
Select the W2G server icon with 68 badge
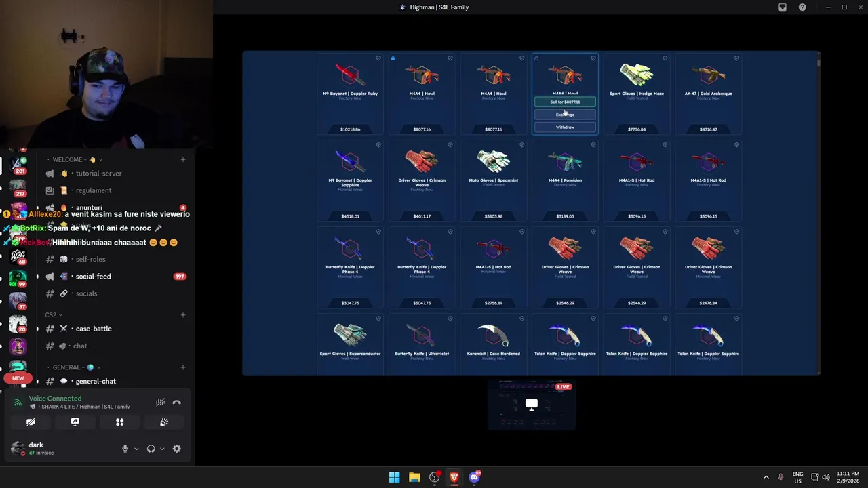18,256
